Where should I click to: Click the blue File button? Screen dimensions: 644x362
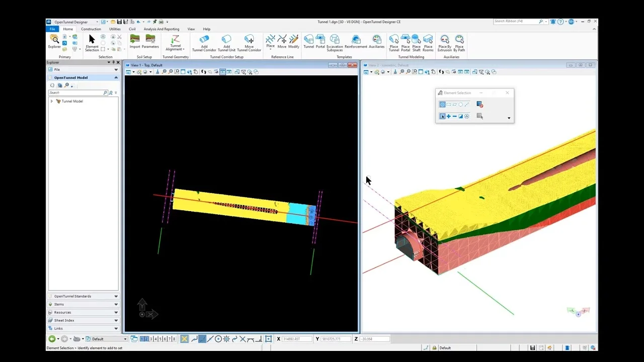(52, 29)
